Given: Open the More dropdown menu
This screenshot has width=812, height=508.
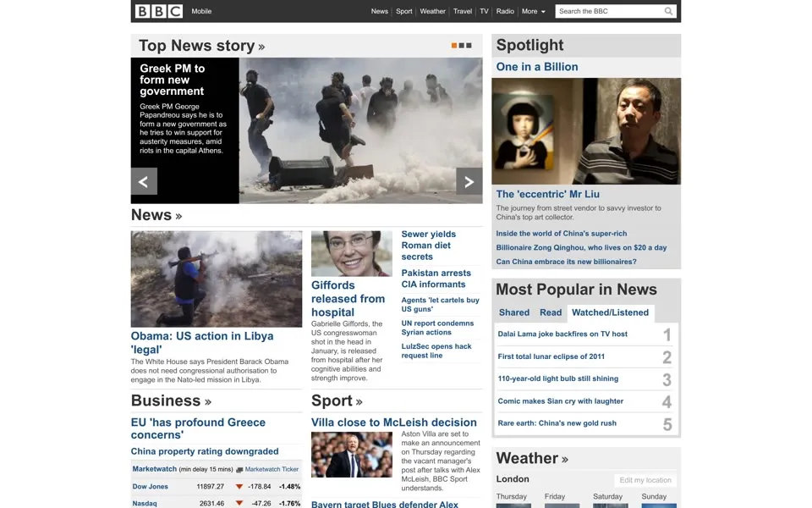Looking at the screenshot, I should (x=534, y=11).
